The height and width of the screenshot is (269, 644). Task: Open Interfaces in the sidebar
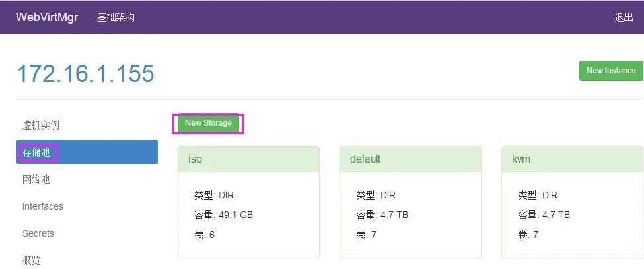click(x=43, y=206)
